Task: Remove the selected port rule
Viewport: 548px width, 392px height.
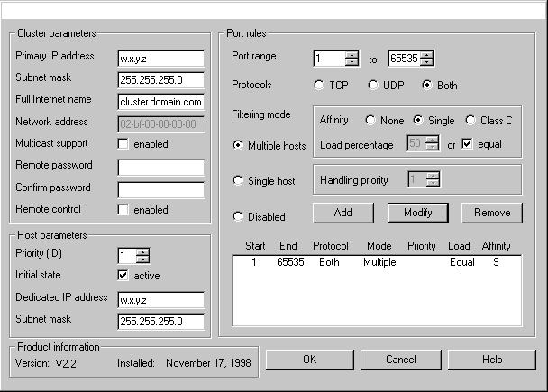Action: click(491, 213)
